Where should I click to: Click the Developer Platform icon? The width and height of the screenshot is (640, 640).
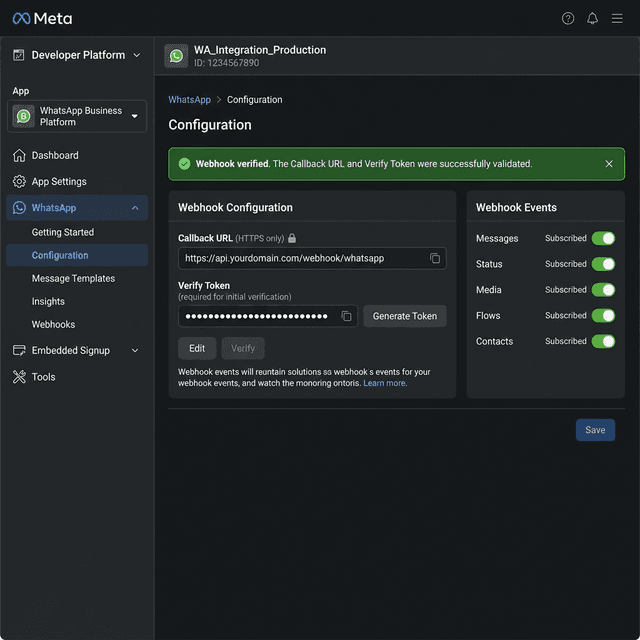click(x=19, y=55)
